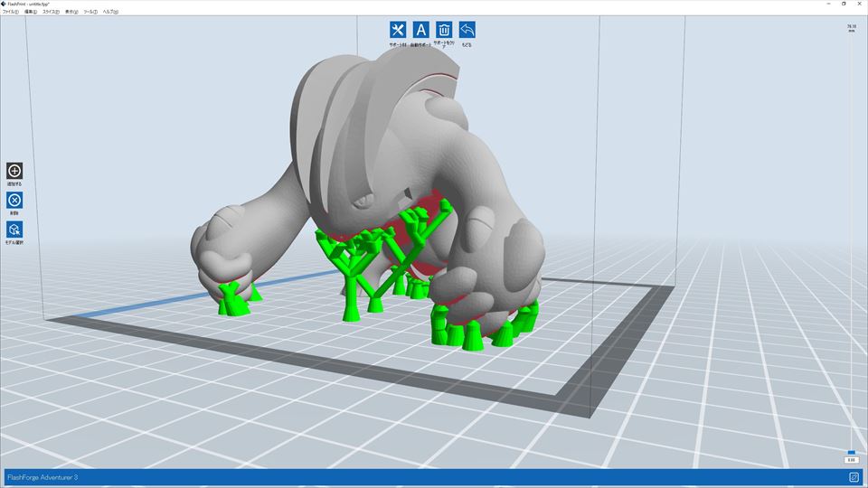Restore down the FlashPrint window
Image resolution: width=868 pixels, height=488 pixels.
click(x=844, y=4)
